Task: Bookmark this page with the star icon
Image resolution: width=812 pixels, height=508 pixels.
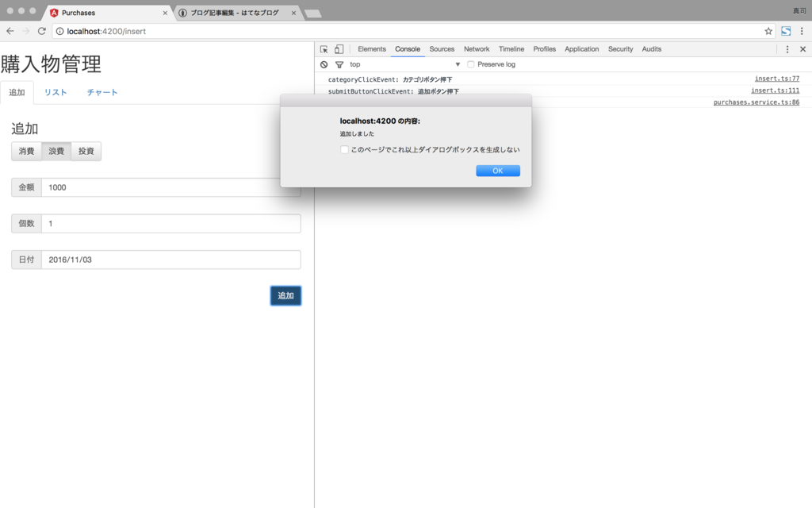Action: [768, 31]
